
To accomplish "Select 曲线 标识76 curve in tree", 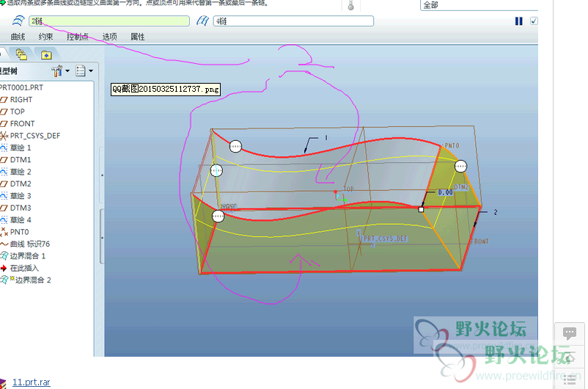I will click(30, 244).
